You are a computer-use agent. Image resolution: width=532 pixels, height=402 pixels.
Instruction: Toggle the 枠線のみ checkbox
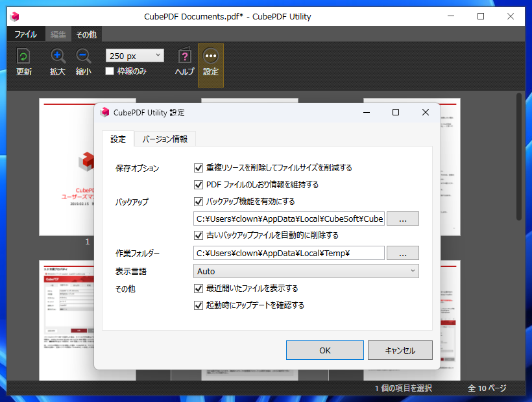[x=110, y=71]
